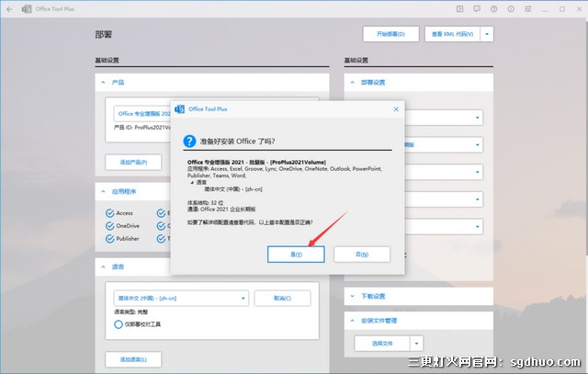Confirm installation with the 是(Y) button
Image resolution: width=588 pixels, height=374 pixels.
point(296,255)
